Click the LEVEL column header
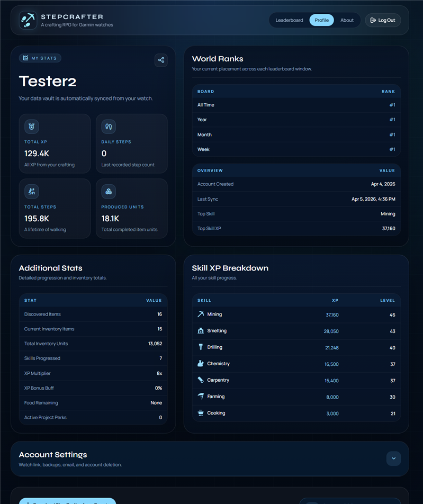The width and height of the screenshot is (423, 504). tap(388, 301)
